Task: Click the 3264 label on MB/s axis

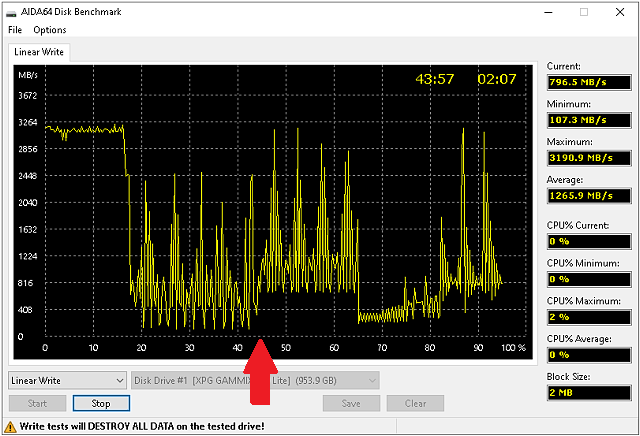Action: 27,122
